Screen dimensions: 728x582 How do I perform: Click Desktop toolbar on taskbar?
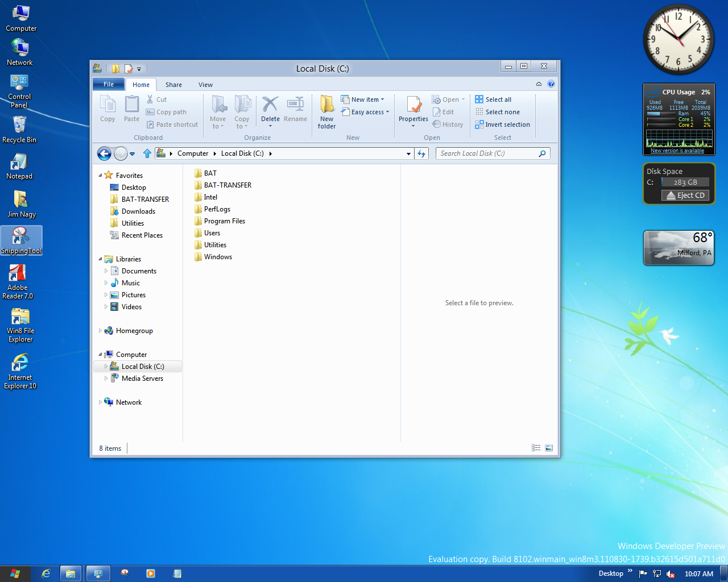[x=611, y=573]
